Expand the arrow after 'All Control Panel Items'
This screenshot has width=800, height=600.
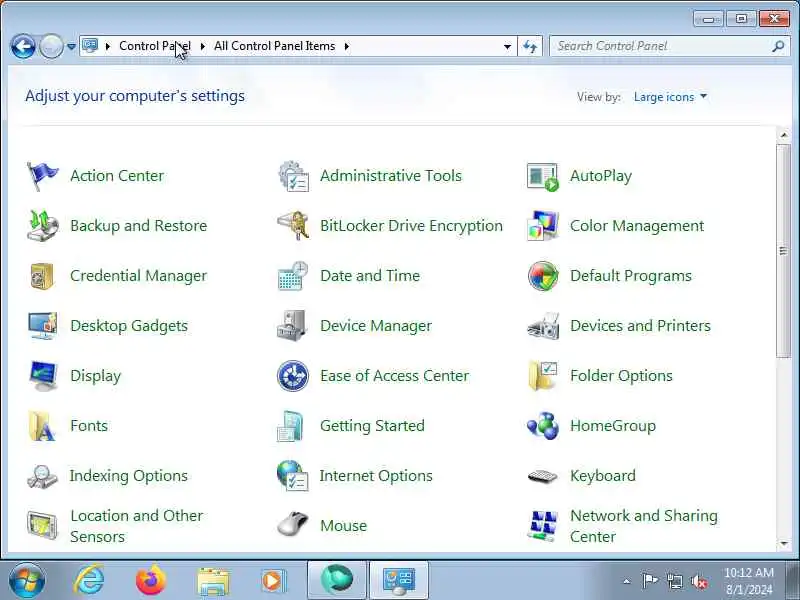tap(347, 46)
